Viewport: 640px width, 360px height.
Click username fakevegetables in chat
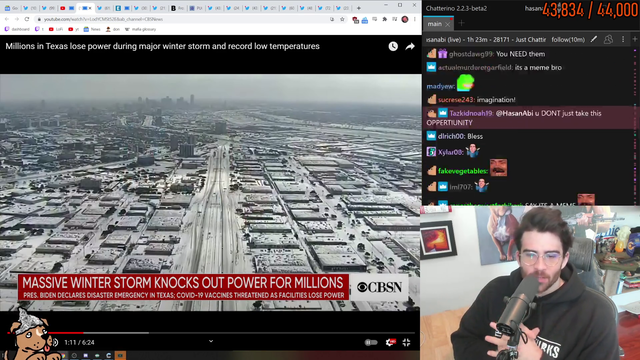pyautogui.click(x=462, y=171)
